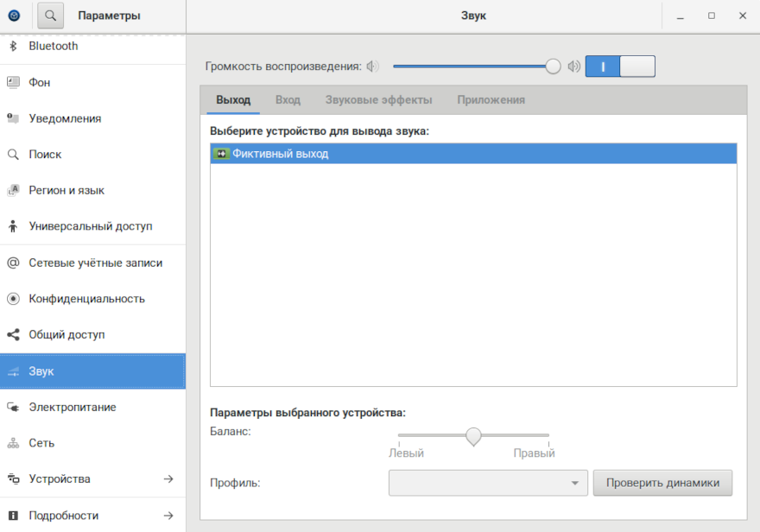The width and height of the screenshot is (760, 532).
Task: Select the Dummy output (Фиктивный выход) device
Action: click(x=472, y=154)
